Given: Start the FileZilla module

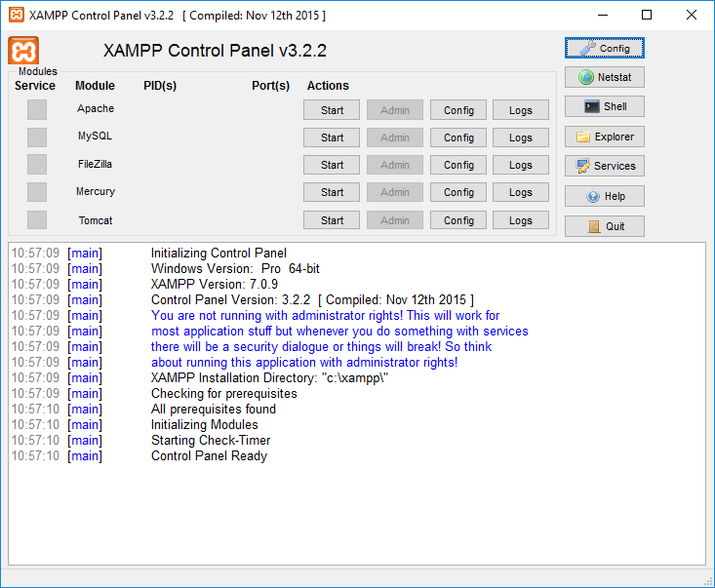Looking at the screenshot, I should coord(332,165).
